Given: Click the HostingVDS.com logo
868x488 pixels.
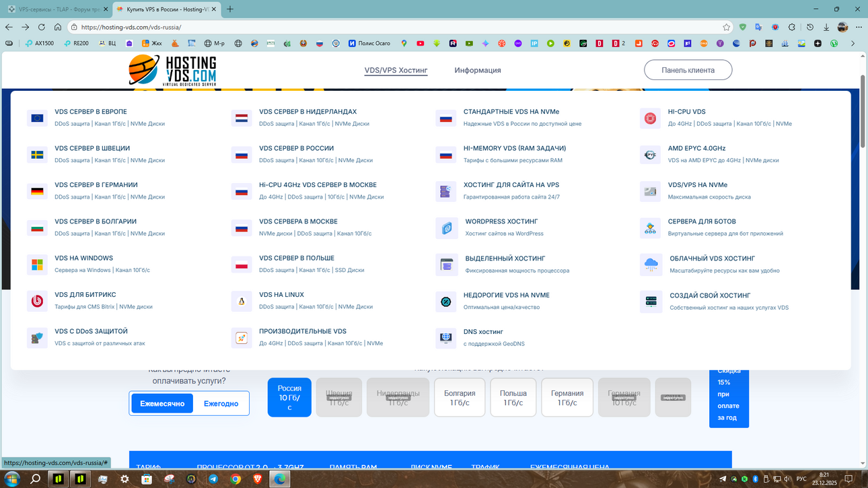Looking at the screenshot, I should point(173,70).
